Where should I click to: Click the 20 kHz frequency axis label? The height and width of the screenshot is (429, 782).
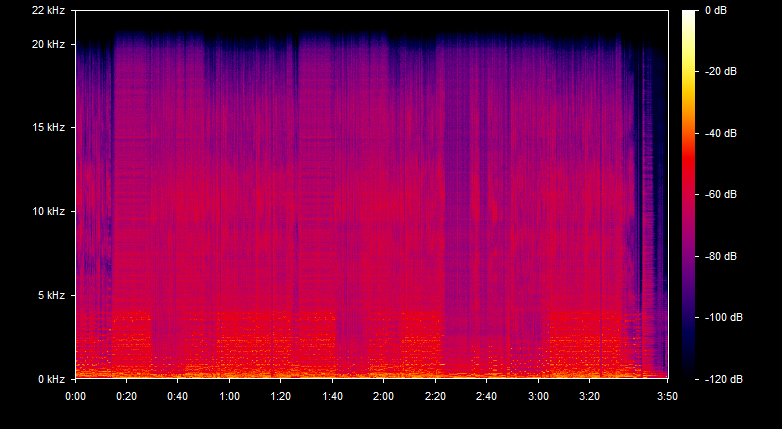tap(48, 44)
